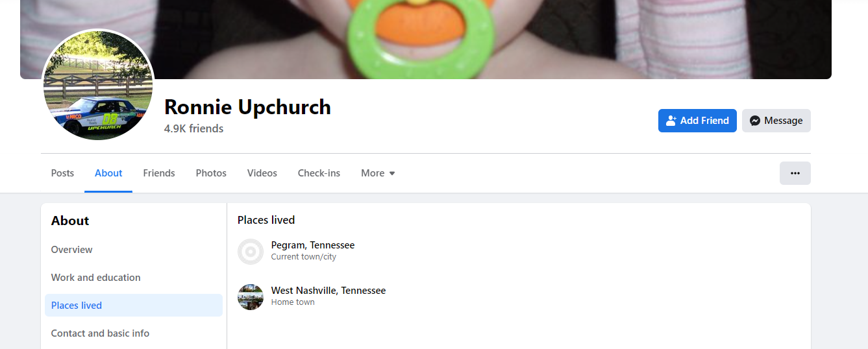Open the Pegram, Tennessee link
Viewport: 868px width, 349px height.
313,245
